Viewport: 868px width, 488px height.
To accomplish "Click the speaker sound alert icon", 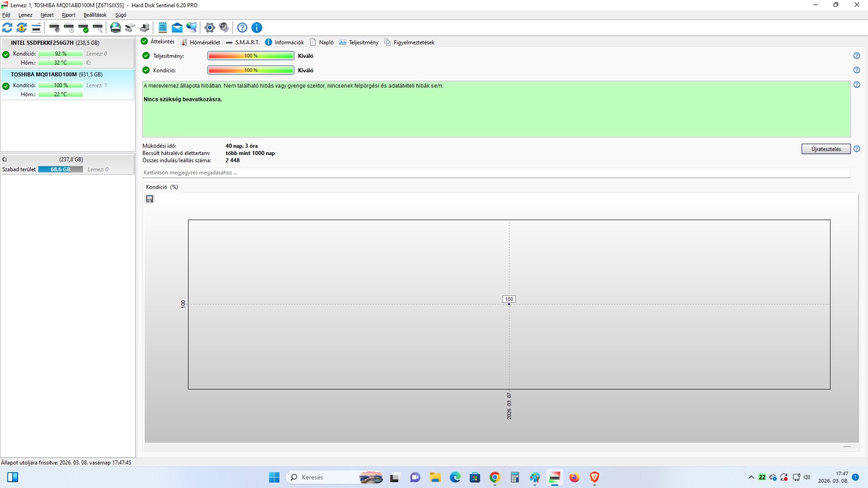I will point(224,28).
